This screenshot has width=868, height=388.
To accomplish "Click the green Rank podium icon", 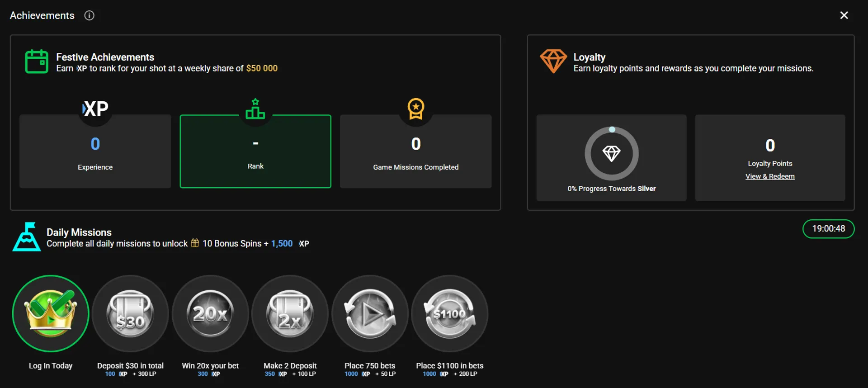I will pos(255,109).
